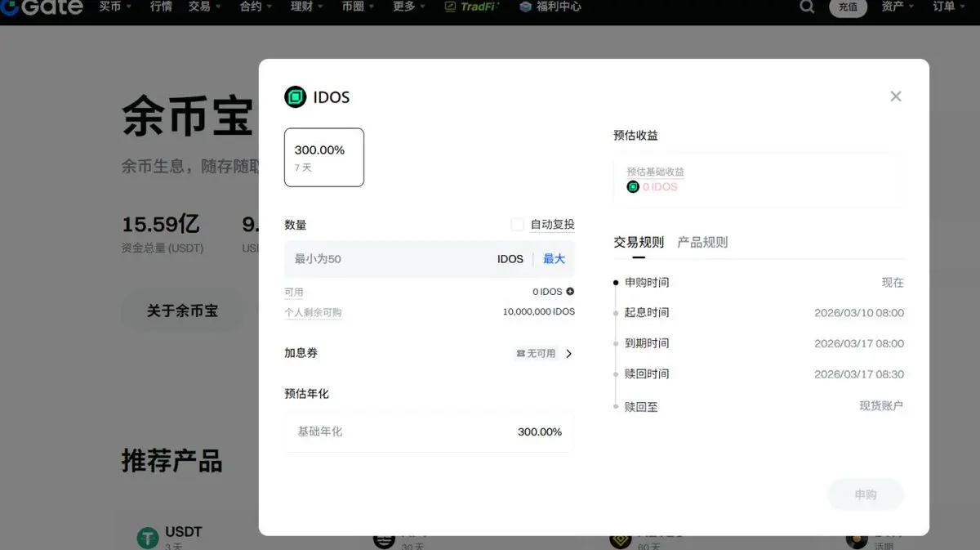
Task: Click the IDOS coin icon in dialog header
Action: point(295,97)
